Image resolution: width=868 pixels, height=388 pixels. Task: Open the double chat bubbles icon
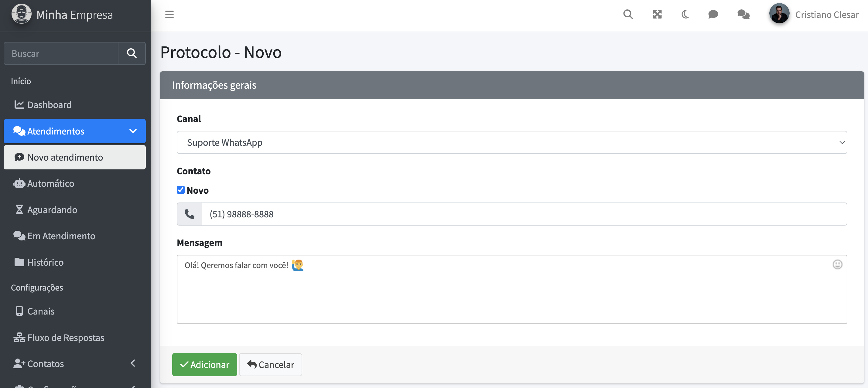click(743, 15)
